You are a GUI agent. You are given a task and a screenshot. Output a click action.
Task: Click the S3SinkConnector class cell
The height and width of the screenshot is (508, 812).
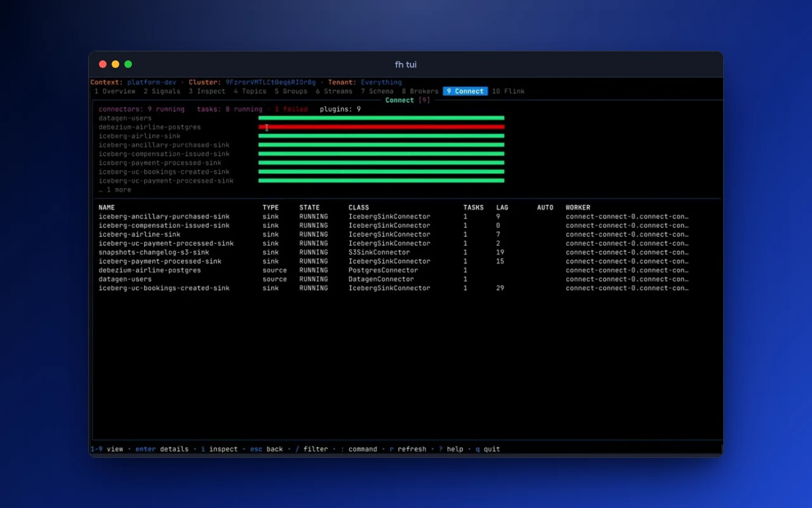[x=379, y=252]
